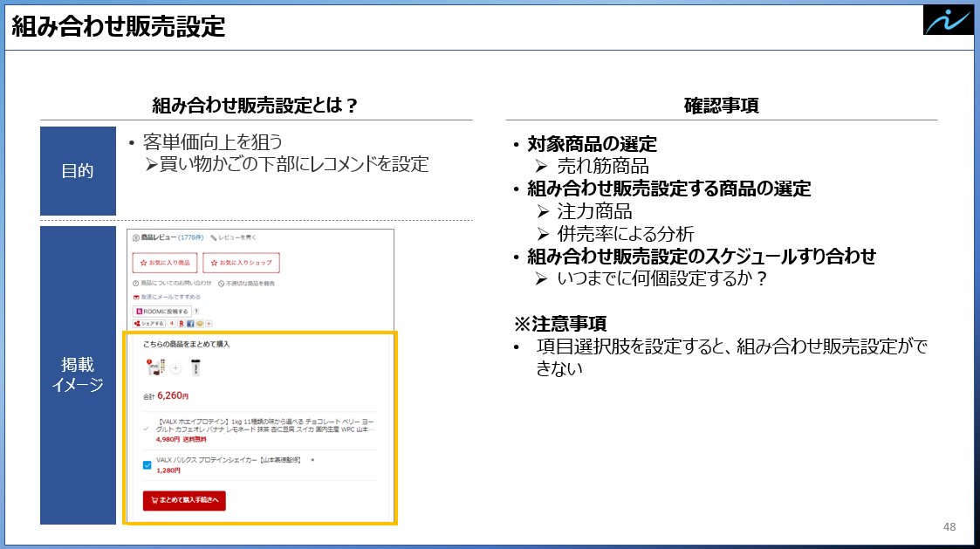The width and height of the screenshot is (980, 549).
Task: Click the お気に入りショップ button
Action: 241,263
